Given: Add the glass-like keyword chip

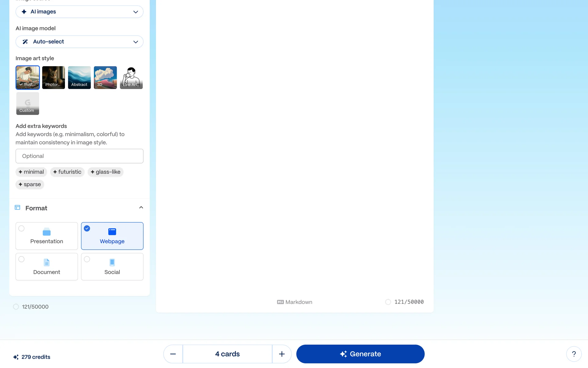Looking at the screenshot, I should (x=105, y=172).
